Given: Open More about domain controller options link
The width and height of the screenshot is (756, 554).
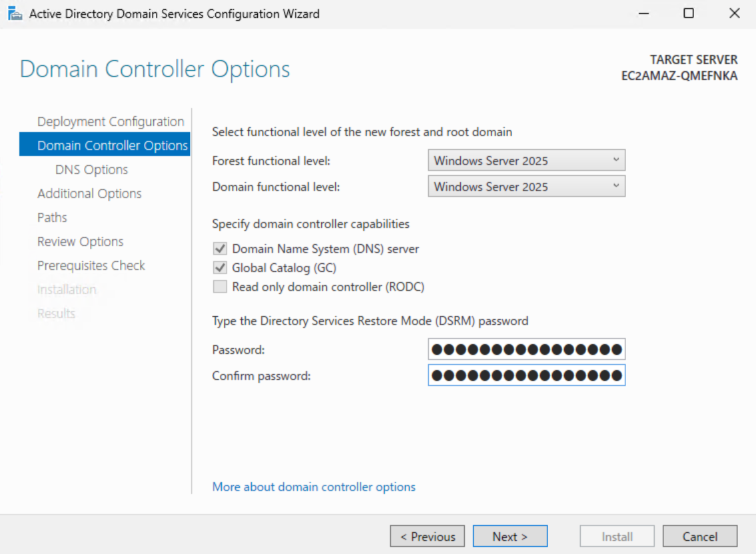Looking at the screenshot, I should tap(314, 487).
